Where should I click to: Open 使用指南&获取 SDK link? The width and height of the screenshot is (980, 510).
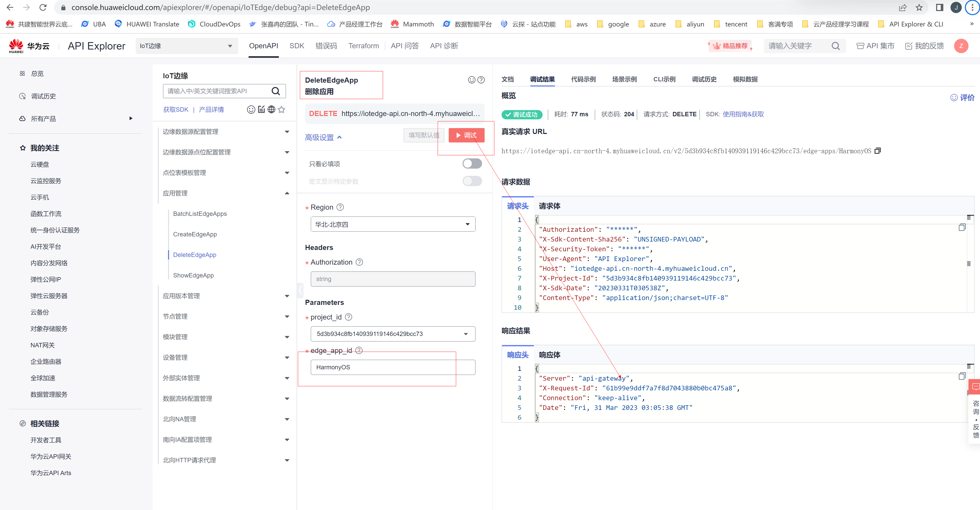click(743, 114)
